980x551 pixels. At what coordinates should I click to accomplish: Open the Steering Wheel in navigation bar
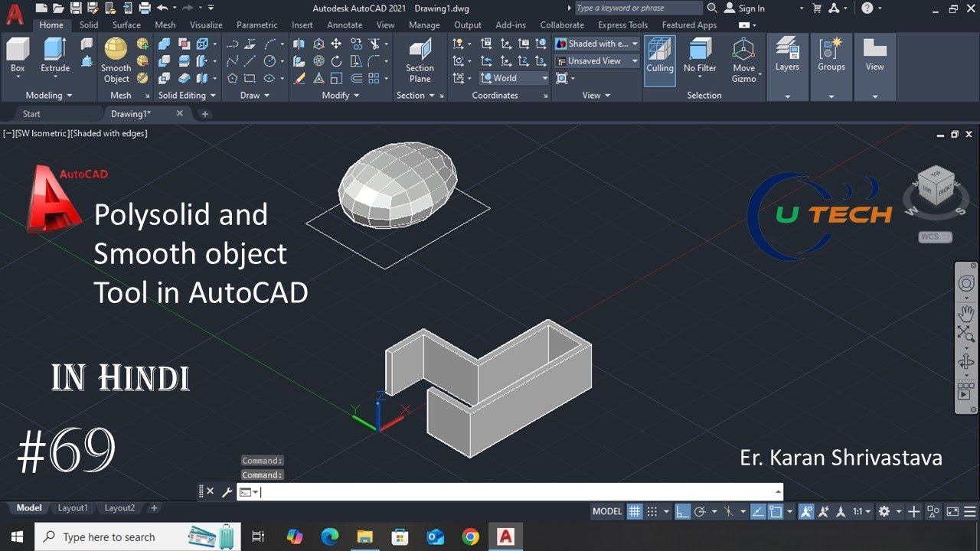coord(965,284)
